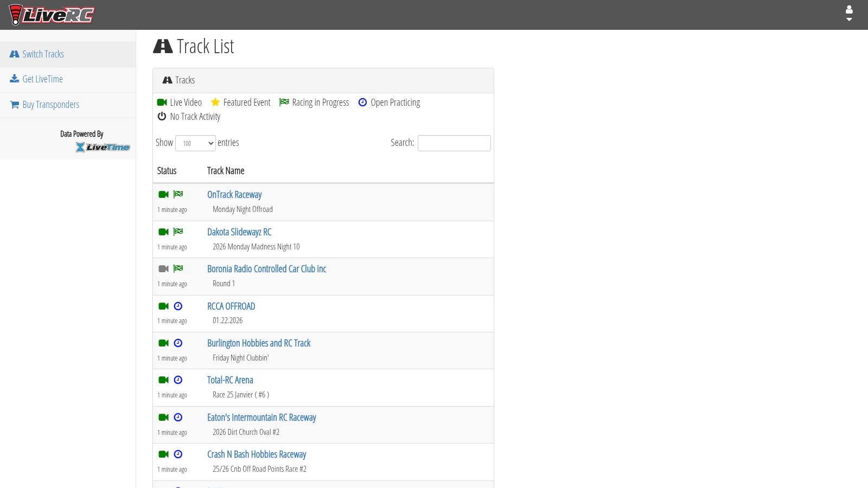Click the Open Practicing clock legend icon
The width and height of the screenshot is (868, 488).
362,102
